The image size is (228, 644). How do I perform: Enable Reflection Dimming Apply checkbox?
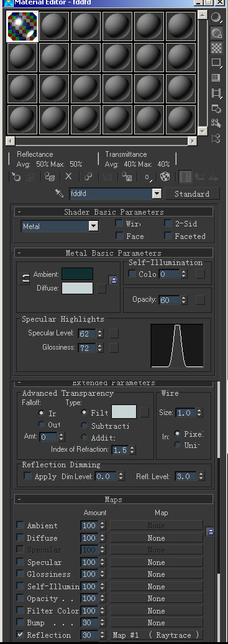[x=28, y=476]
